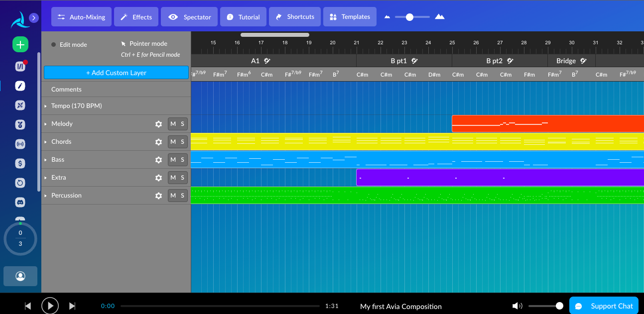
Task: Skip to next track button
Action: 72,306
